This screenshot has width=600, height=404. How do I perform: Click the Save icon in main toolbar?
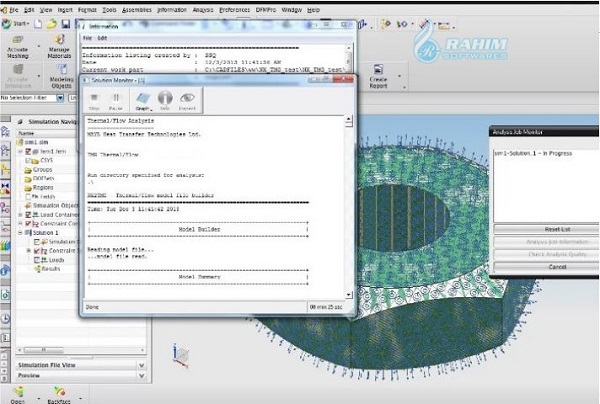(66, 24)
